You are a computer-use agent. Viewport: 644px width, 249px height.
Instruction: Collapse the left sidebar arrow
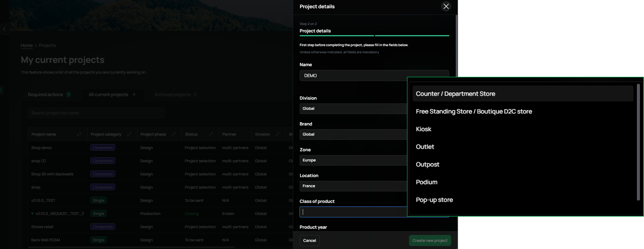click(4, 29)
